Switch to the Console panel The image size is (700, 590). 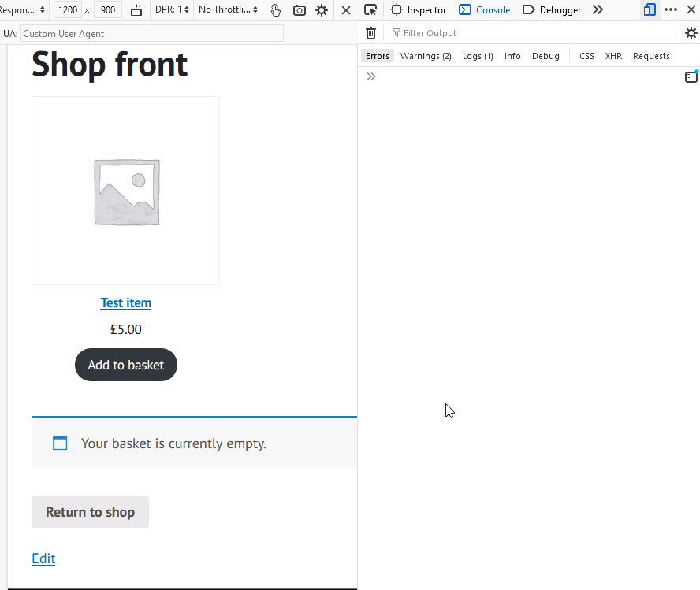[484, 9]
